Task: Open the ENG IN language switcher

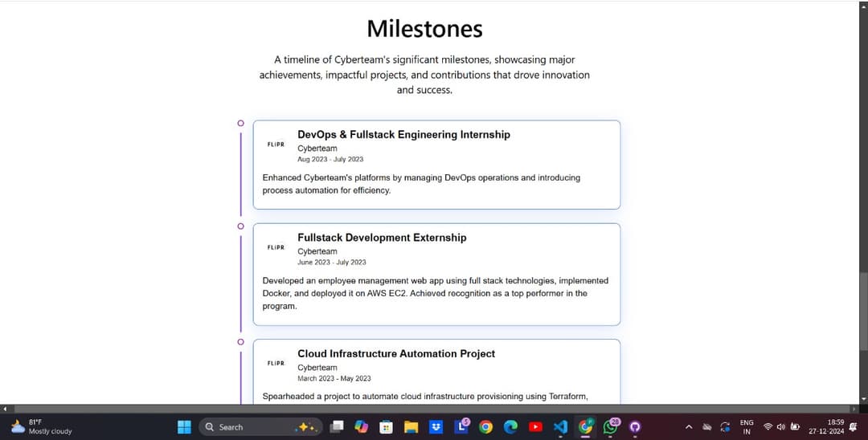Action: coord(747,427)
